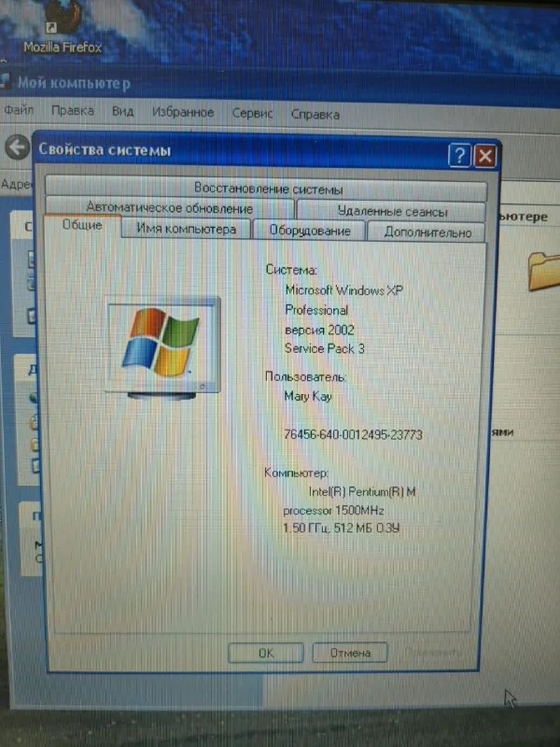Click the product ID 76456-640-0012495-23773
560x747 pixels.
point(353,434)
